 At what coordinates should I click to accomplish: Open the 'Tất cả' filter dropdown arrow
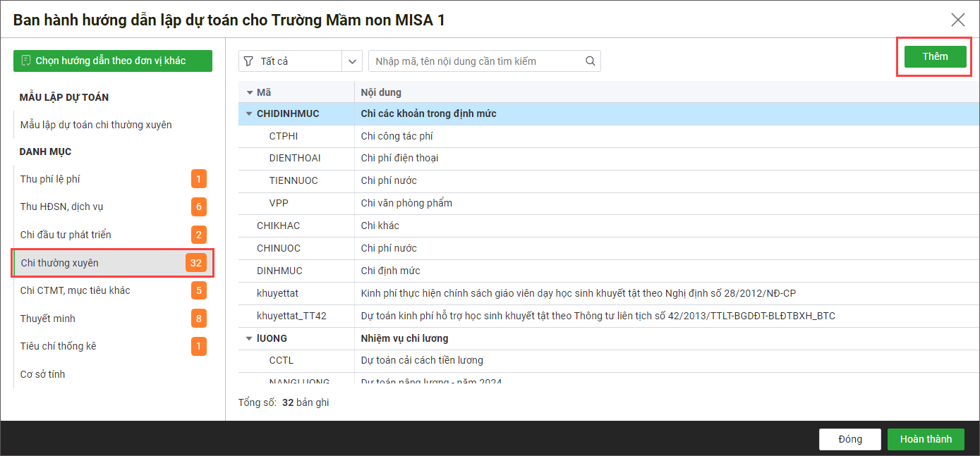tap(352, 61)
